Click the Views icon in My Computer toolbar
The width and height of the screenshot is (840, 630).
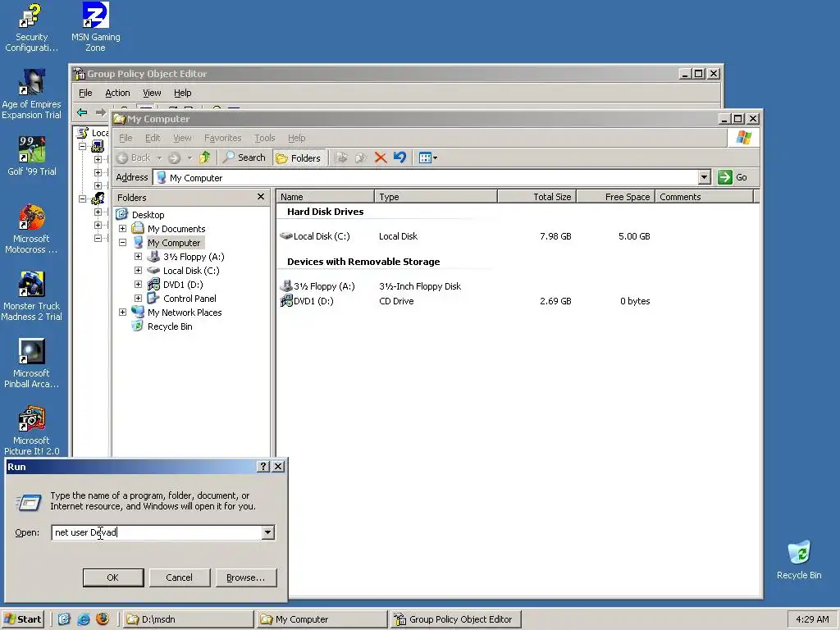(x=425, y=157)
